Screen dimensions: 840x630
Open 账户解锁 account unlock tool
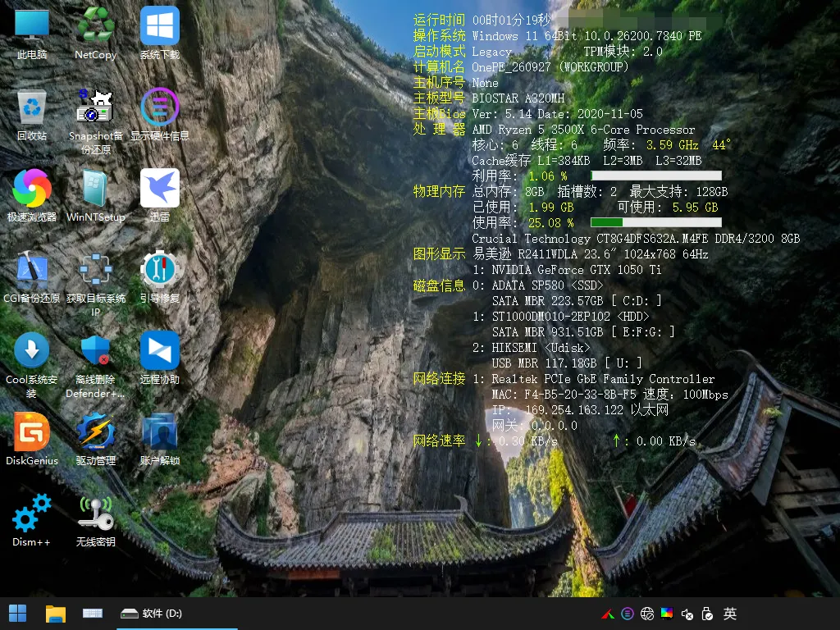click(160, 440)
